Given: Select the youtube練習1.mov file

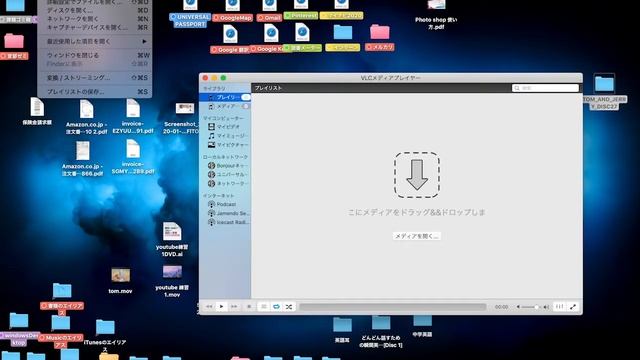Looking at the screenshot, I should coord(172,281).
